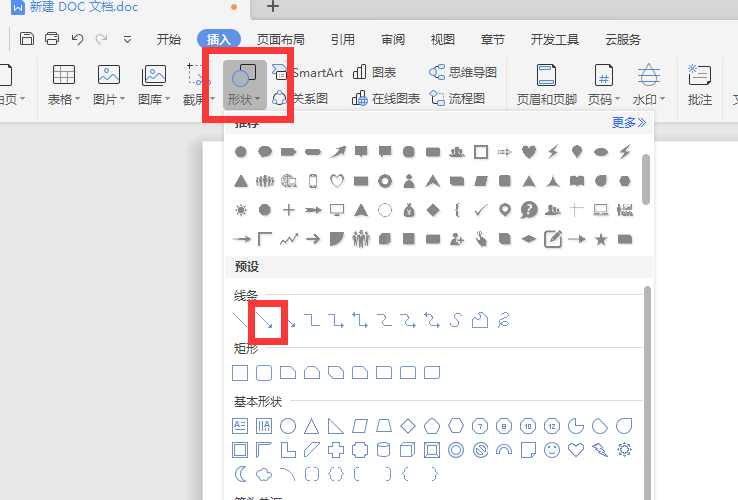
Task: Click the preset shapes list scrollbar
Action: (648, 393)
